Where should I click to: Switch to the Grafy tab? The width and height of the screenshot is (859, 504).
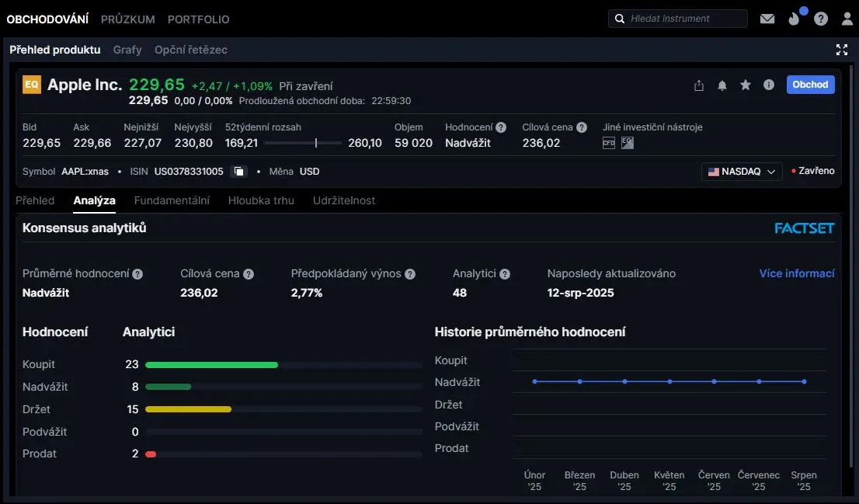(127, 50)
